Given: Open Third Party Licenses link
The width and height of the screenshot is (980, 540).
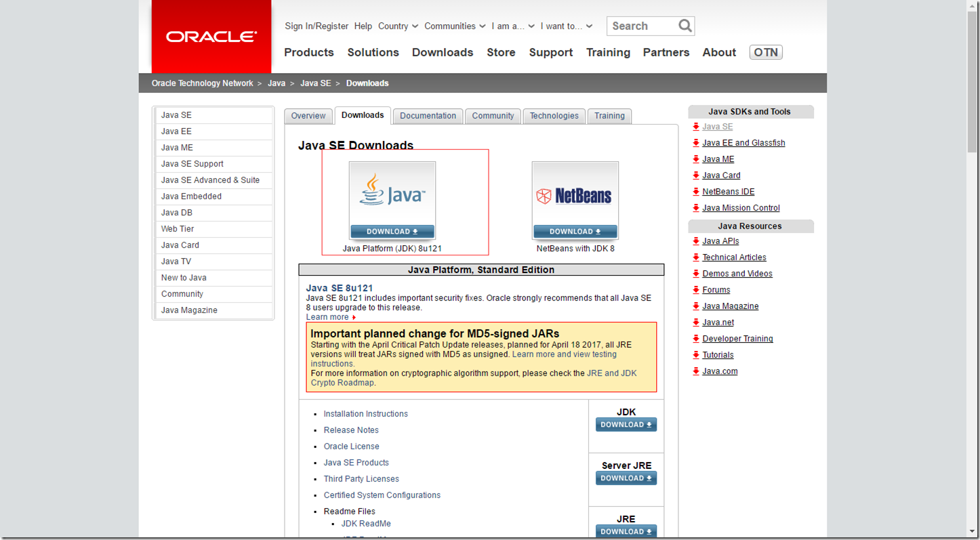Looking at the screenshot, I should coord(361,479).
